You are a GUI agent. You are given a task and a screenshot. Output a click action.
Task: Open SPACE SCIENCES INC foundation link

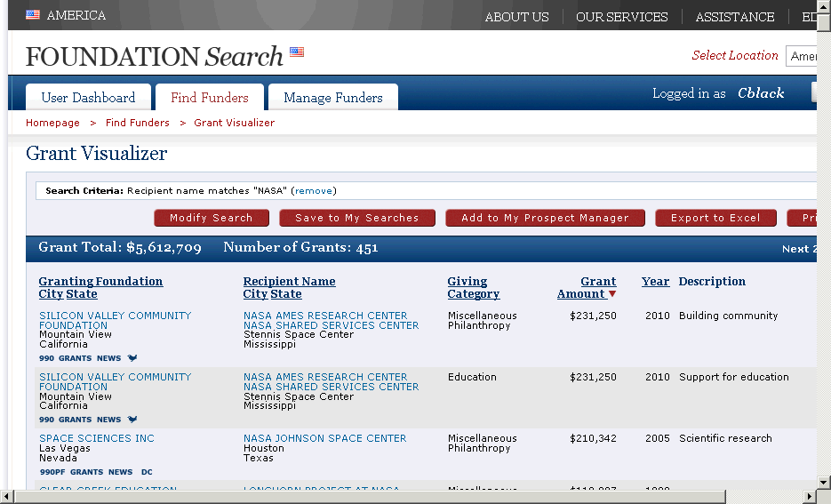pos(97,438)
